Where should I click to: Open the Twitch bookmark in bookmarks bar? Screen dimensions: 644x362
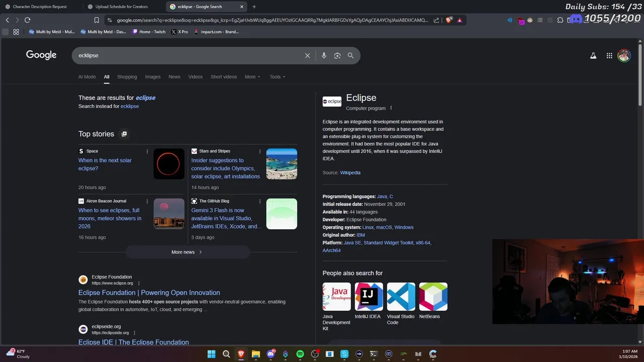(149, 32)
